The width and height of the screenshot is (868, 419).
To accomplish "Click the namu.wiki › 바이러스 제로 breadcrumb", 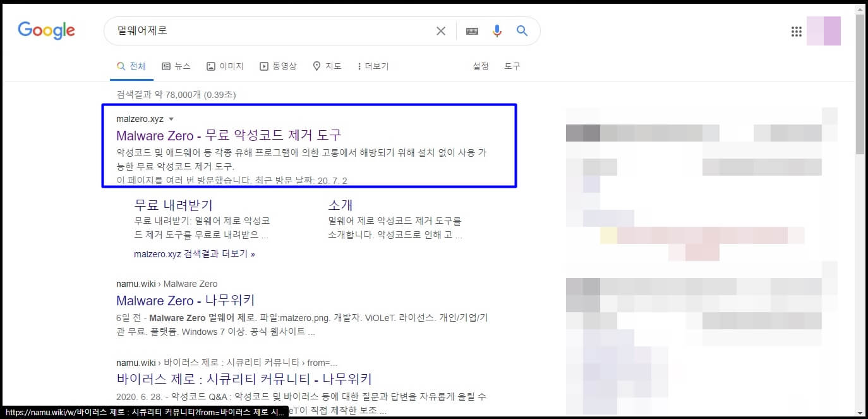I will click(x=227, y=363).
